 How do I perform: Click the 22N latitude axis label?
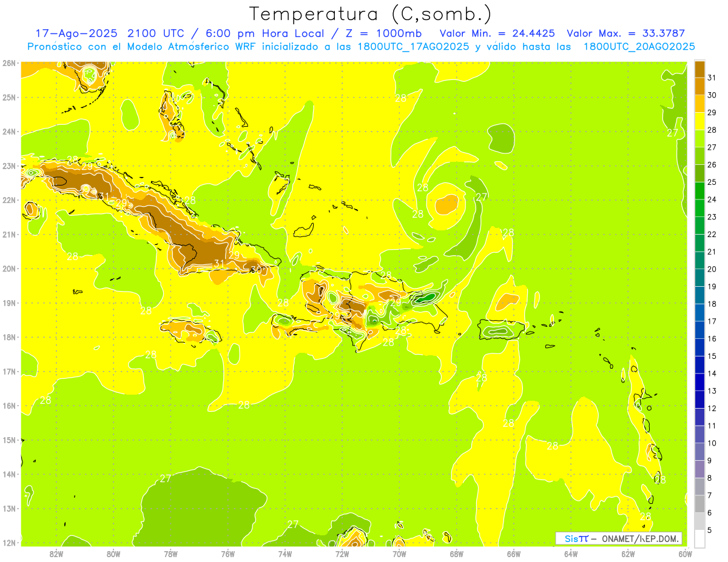(x=8, y=200)
